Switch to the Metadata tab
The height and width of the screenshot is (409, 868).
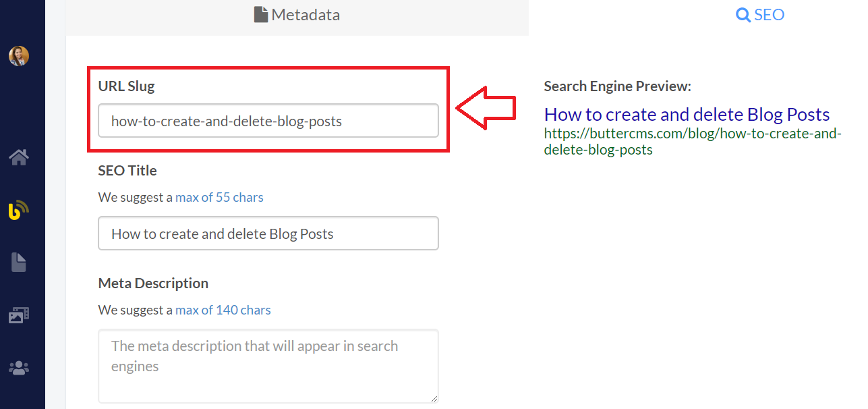click(x=297, y=15)
